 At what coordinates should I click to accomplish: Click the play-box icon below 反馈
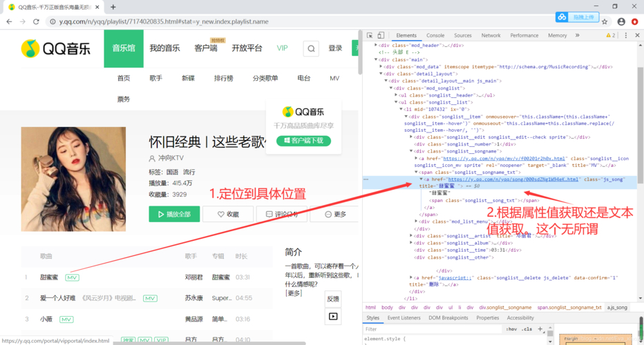click(333, 316)
